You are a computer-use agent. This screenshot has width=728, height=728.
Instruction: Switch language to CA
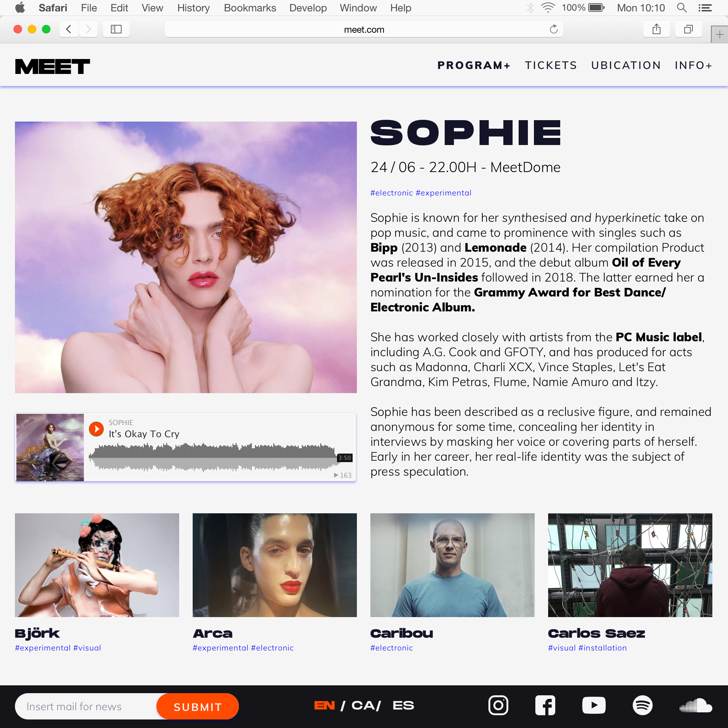[363, 705]
